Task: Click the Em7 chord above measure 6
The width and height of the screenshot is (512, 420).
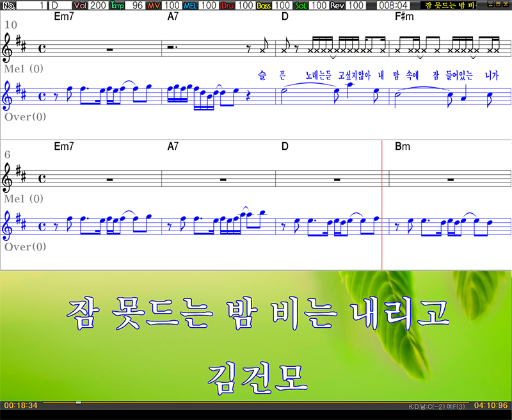Action: (x=63, y=147)
